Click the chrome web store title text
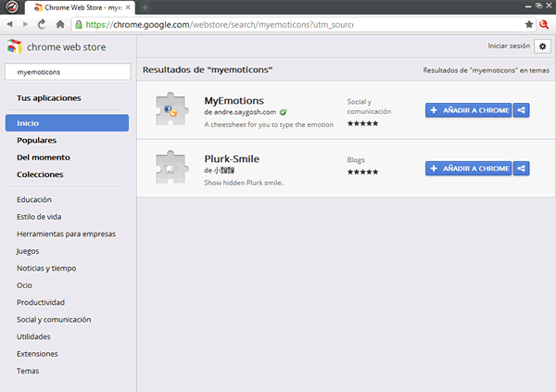This screenshot has height=392, width=556. (67, 47)
